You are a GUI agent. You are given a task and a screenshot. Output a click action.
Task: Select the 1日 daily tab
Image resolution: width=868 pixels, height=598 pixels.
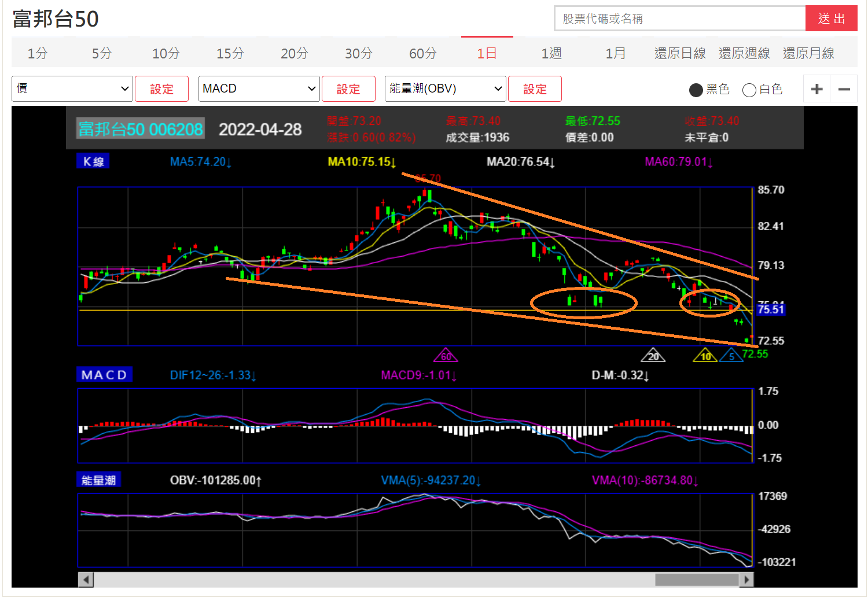pyautogui.click(x=487, y=53)
